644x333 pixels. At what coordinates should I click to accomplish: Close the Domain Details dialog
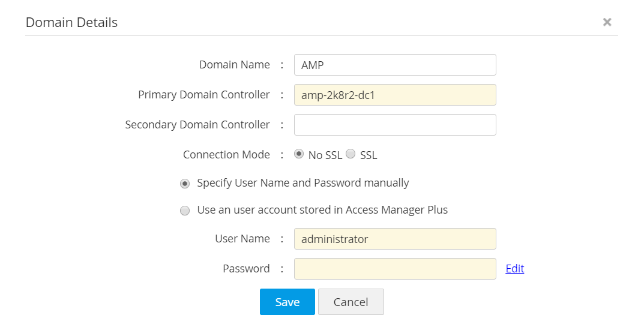tap(607, 22)
